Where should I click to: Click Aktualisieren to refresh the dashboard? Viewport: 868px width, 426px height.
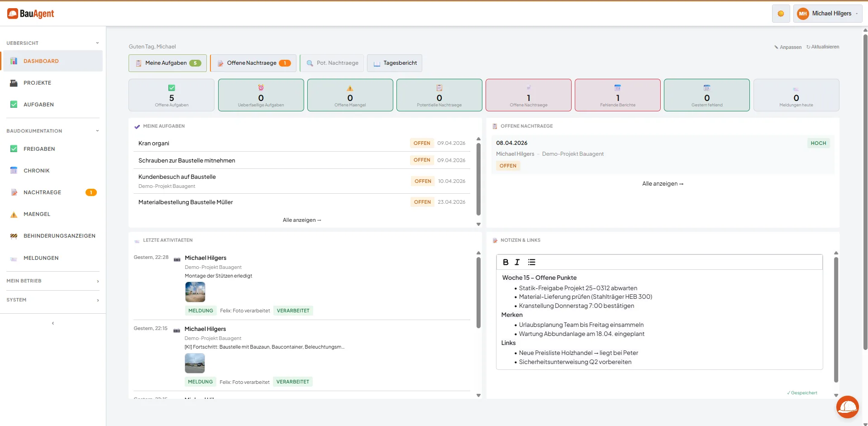click(823, 47)
